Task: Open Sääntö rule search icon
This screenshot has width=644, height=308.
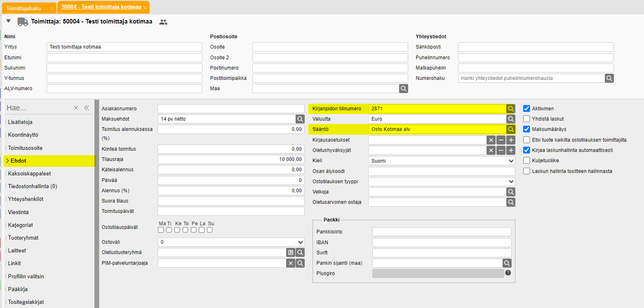Action: click(x=511, y=129)
